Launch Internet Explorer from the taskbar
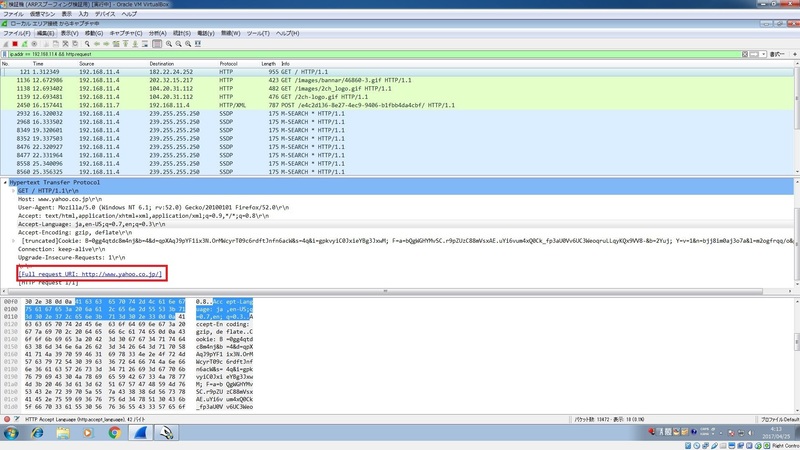This screenshot has height=450, width=800. pyautogui.click(x=37, y=433)
